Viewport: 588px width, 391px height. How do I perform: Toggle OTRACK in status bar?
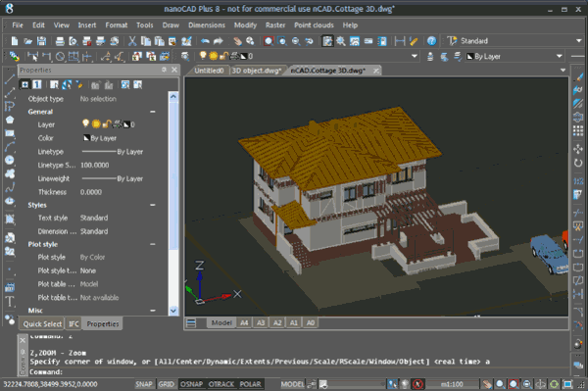point(221,384)
